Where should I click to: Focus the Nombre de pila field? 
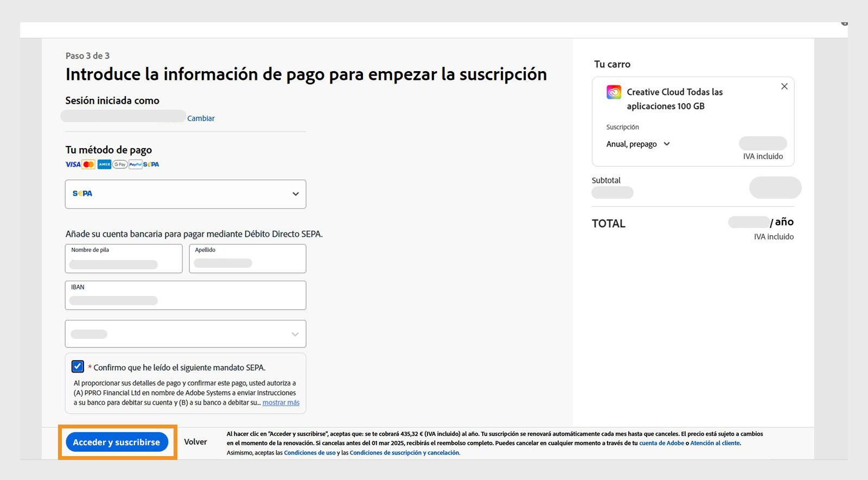[x=124, y=258]
